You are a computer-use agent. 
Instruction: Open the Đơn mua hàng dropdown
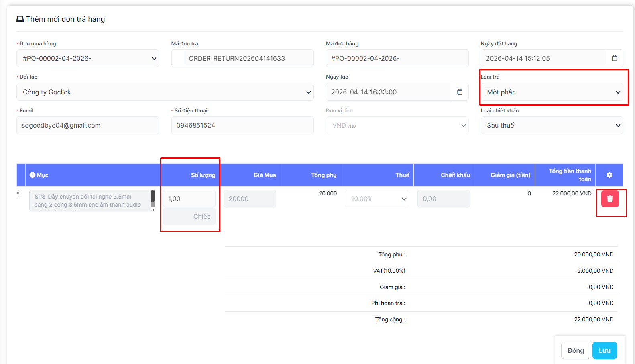tap(88, 58)
